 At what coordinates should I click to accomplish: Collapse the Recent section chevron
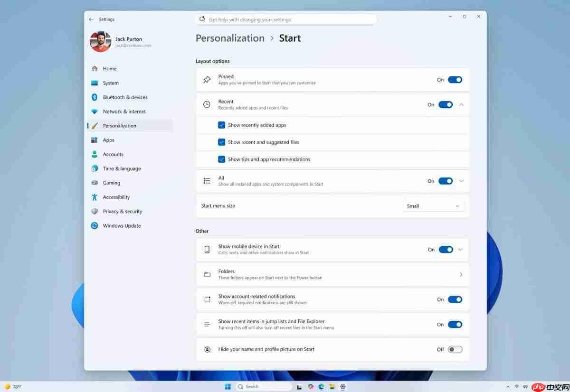[461, 105]
